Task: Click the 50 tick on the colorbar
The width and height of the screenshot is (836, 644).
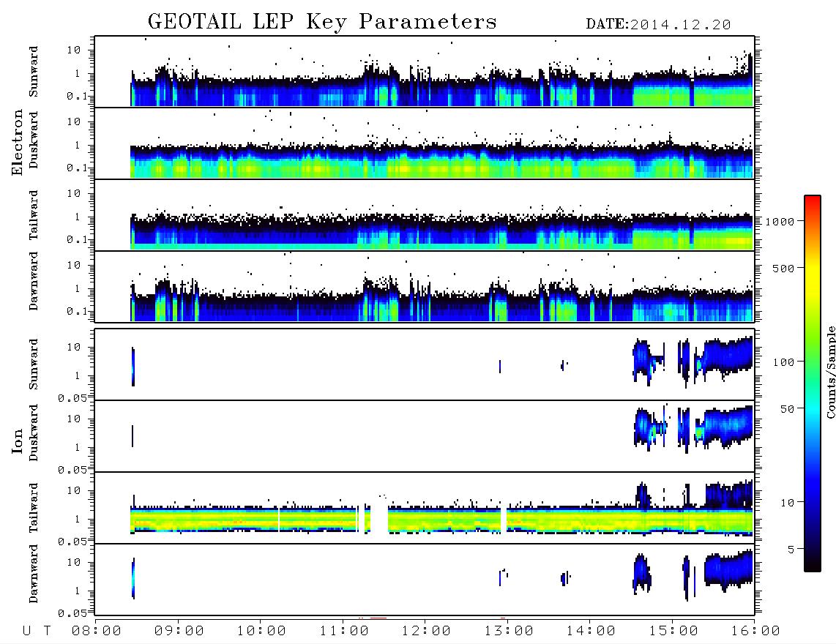Action: tap(787, 409)
